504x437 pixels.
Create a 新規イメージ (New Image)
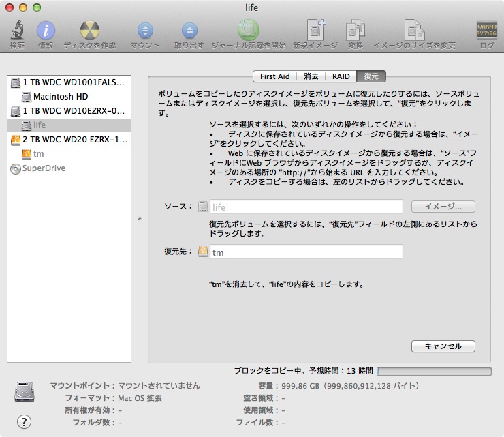[315, 31]
